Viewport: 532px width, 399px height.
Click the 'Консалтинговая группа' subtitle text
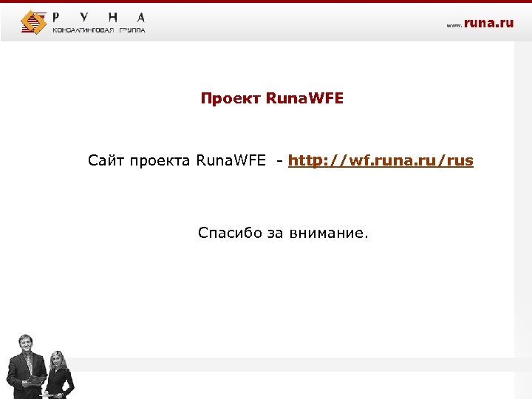(x=99, y=30)
